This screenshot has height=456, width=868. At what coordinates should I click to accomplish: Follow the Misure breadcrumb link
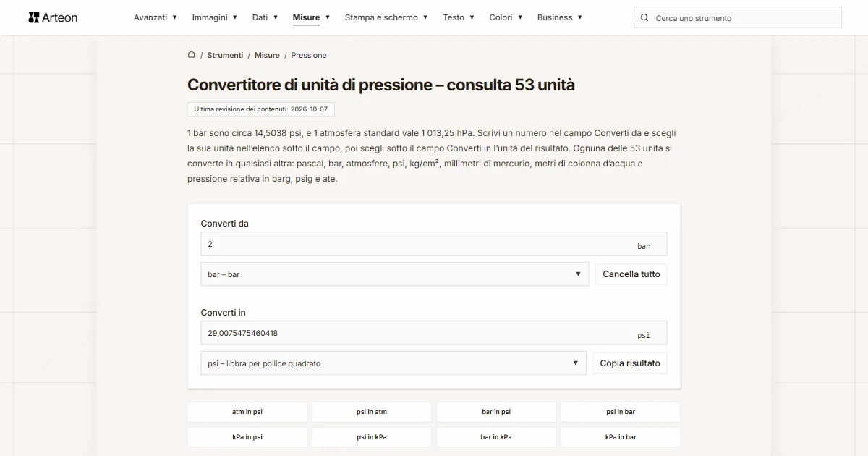tap(267, 55)
